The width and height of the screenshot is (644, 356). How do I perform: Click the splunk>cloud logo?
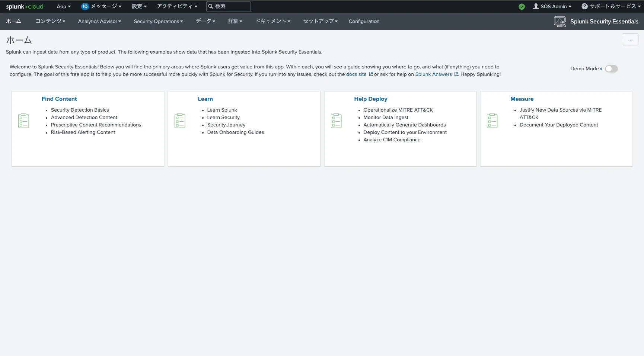point(25,6)
